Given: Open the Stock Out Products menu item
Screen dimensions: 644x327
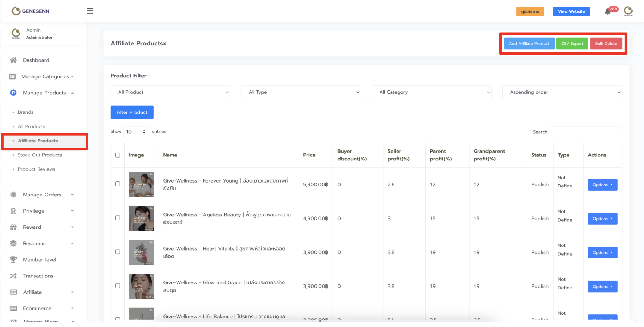Looking at the screenshot, I should click(40, 155).
